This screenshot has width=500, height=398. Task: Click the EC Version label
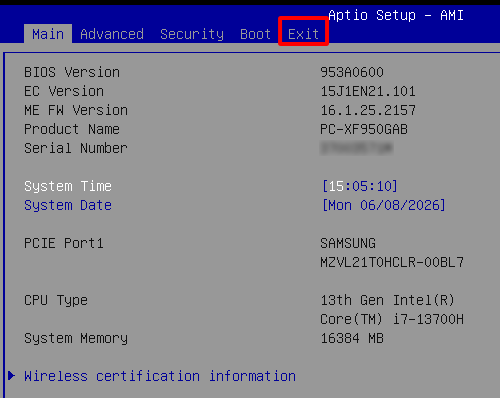click(x=64, y=91)
